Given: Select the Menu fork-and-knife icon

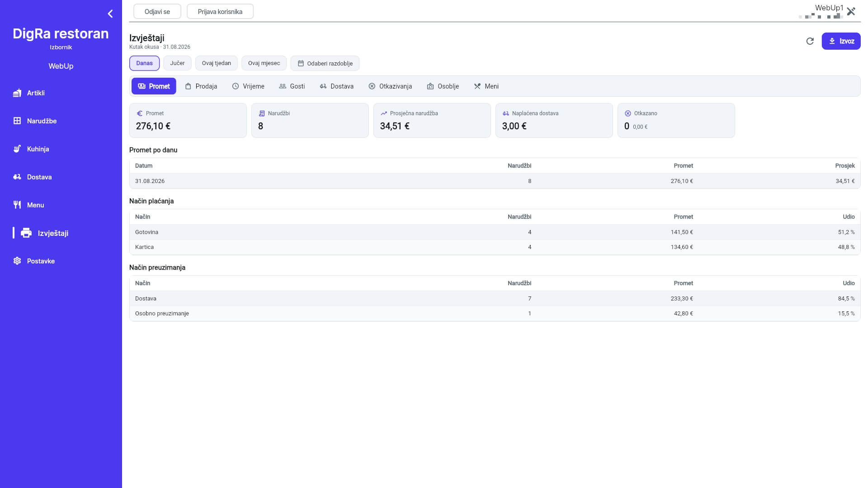Looking at the screenshot, I should click(17, 205).
